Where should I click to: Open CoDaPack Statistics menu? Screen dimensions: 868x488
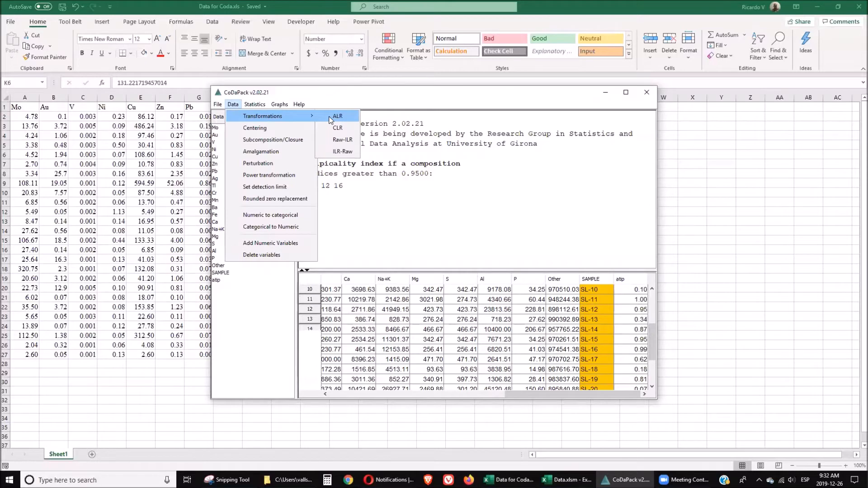click(255, 104)
